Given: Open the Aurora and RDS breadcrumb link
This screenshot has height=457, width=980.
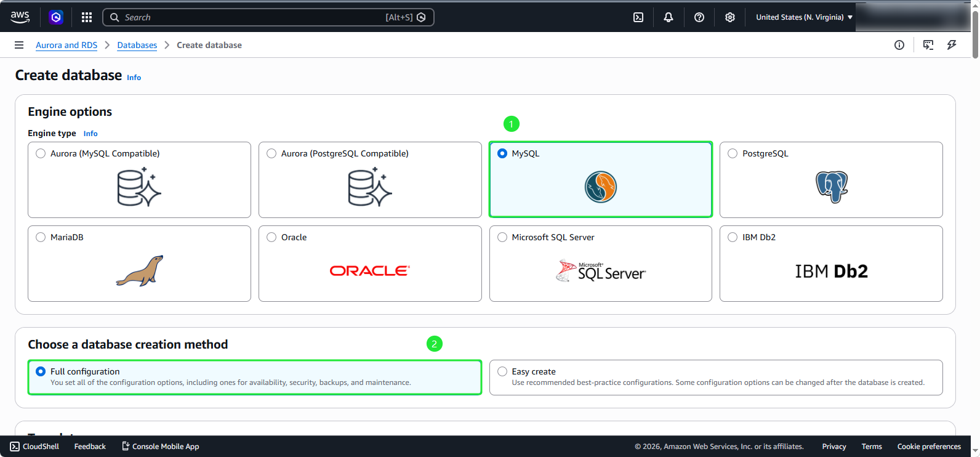Looking at the screenshot, I should [x=66, y=45].
